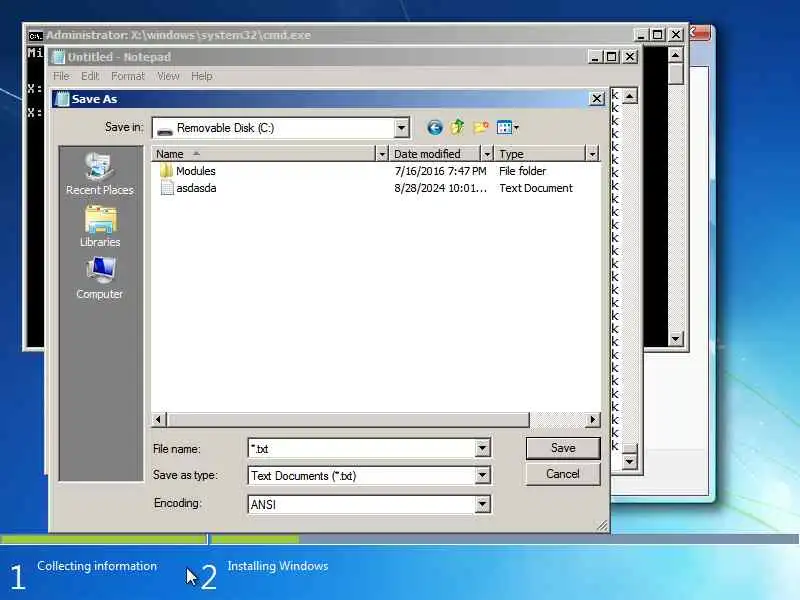The height and width of the screenshot is (600, 800).
Task: Select the Modules folder icon
Action: point(166,171)
